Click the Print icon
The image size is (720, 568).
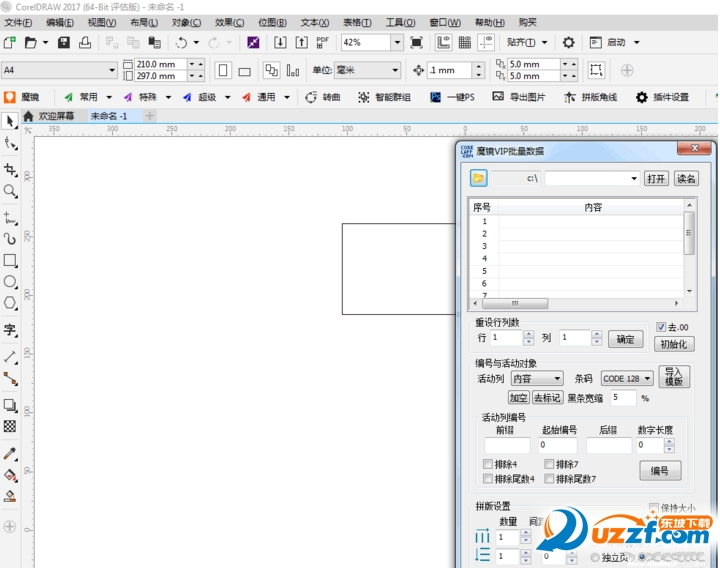[85, 43]
